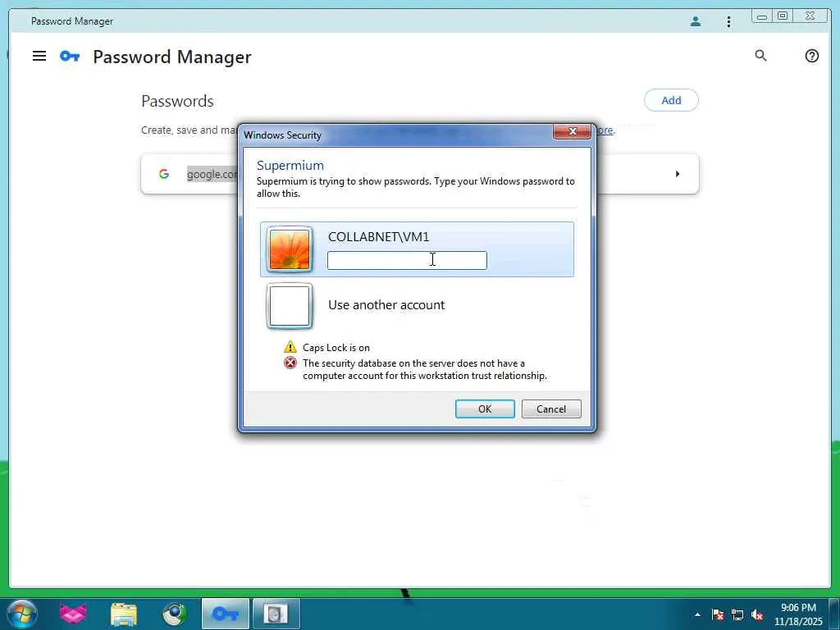
Task: Open the Windows Start orb
Action: coord(22,614)
